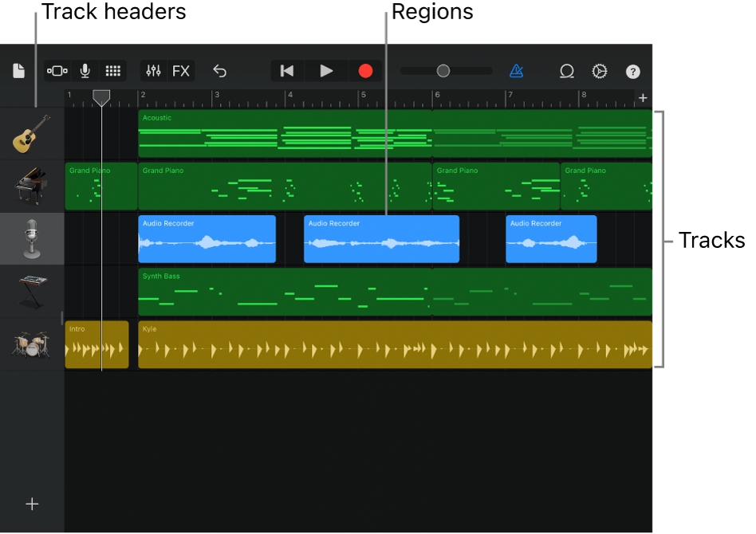Open the Acoustic guitar track header icon
This screenshot has height=534, width=756.
pyautogui.click(x=32, y=132)
